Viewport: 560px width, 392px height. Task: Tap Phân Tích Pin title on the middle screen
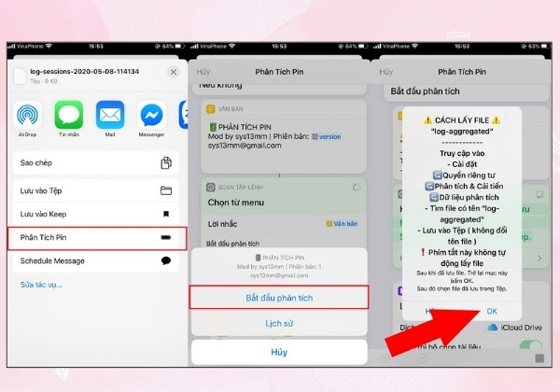[x=279, y=72]
